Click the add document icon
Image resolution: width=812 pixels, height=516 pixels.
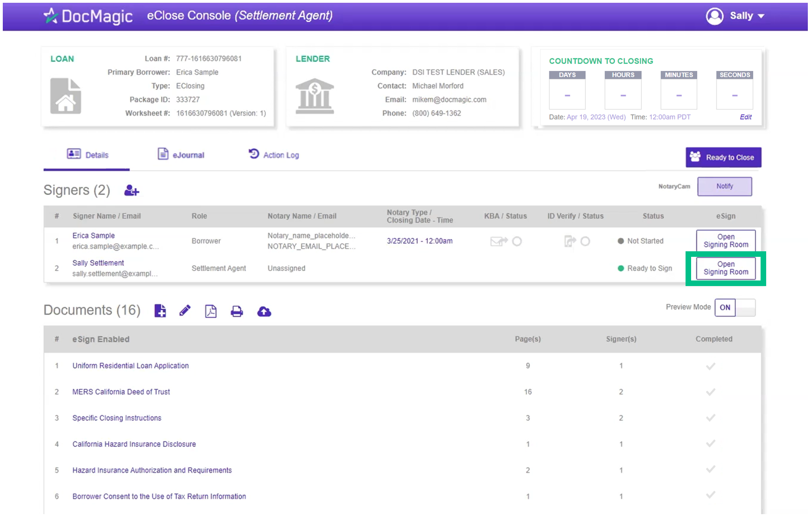160,311
